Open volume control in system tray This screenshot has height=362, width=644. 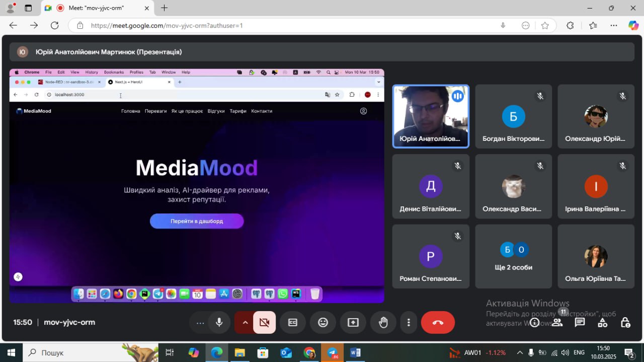click(565, 352)
